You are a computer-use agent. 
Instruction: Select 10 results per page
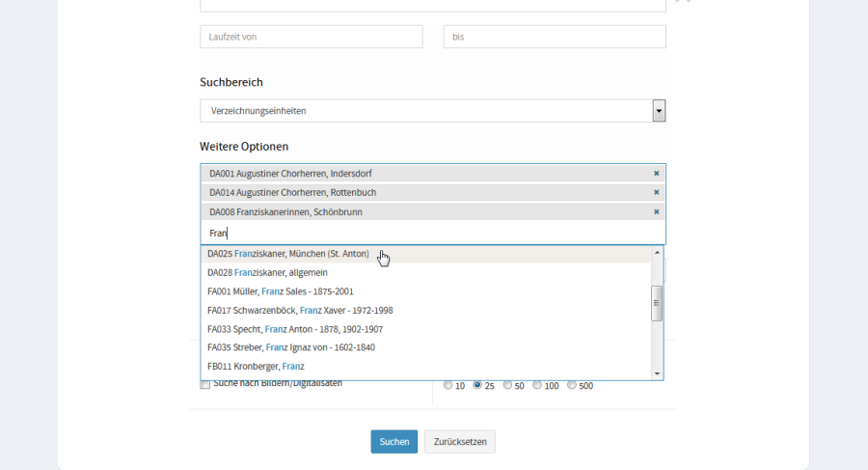448,385
